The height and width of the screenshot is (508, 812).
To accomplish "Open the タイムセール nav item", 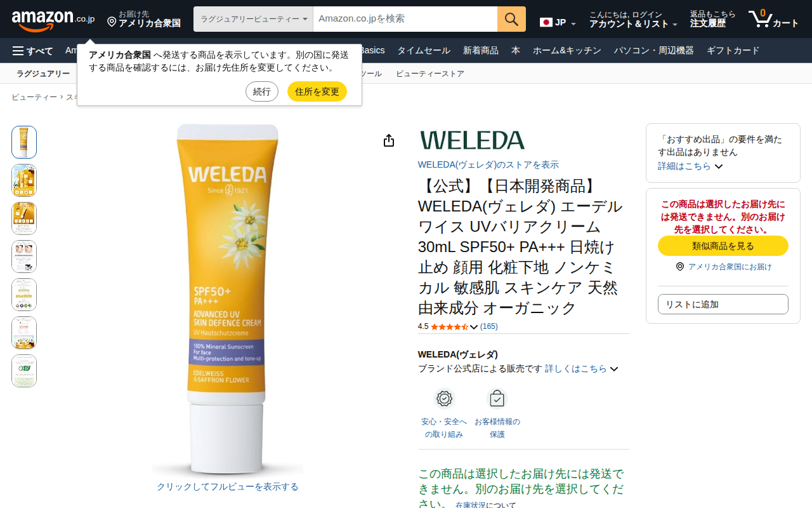I will coord(424,51).
